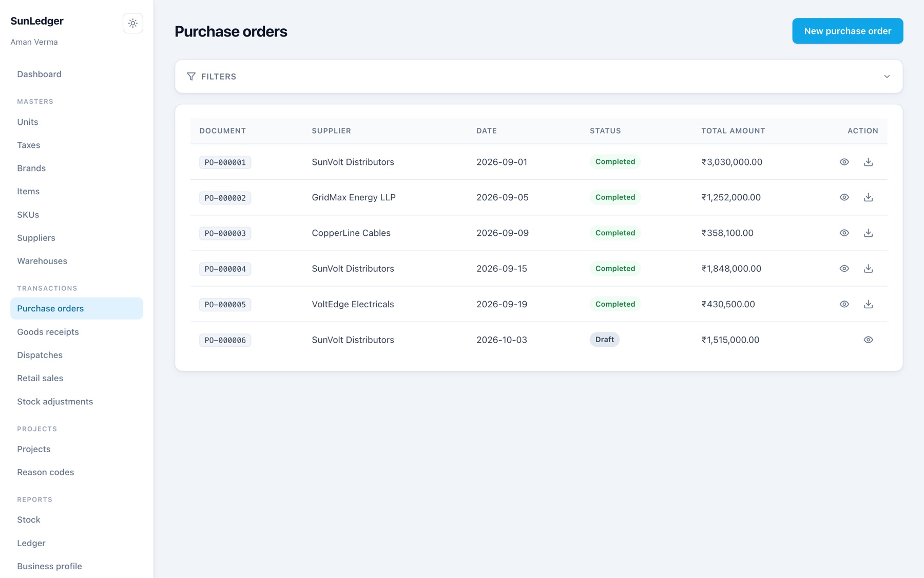The height and width of the screenshot is (578, 924).
Task: Navigate to SKUs page
Action: click(x=76, y=215)
